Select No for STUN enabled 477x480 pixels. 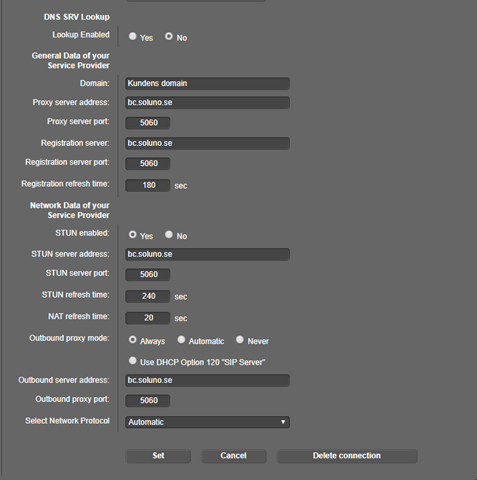[x=169, y=235]
